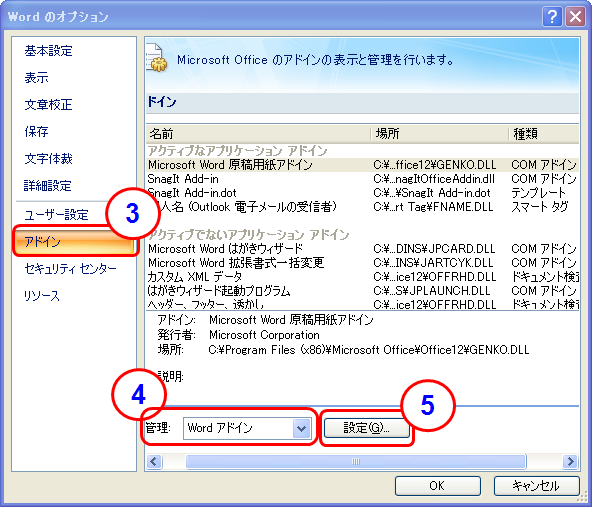The width and height of the screenshot is (592, 507).
Task: Select はがきウィザード起動プログラム row
Action: tap(362, 291)
